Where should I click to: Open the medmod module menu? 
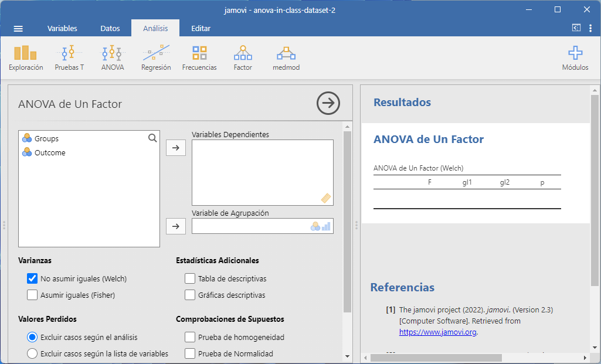[286, 58]
